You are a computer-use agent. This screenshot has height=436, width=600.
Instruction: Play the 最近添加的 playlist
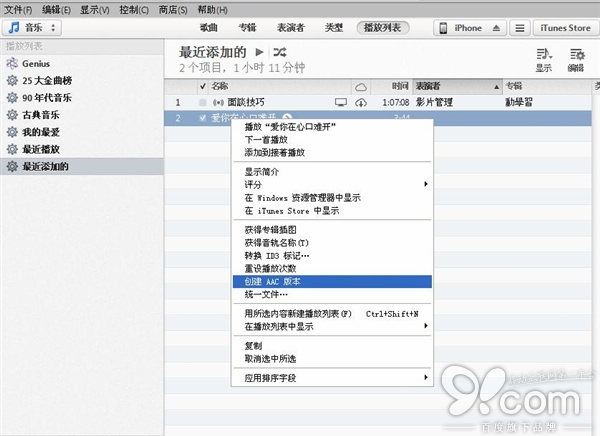click(x=259, y=52)
